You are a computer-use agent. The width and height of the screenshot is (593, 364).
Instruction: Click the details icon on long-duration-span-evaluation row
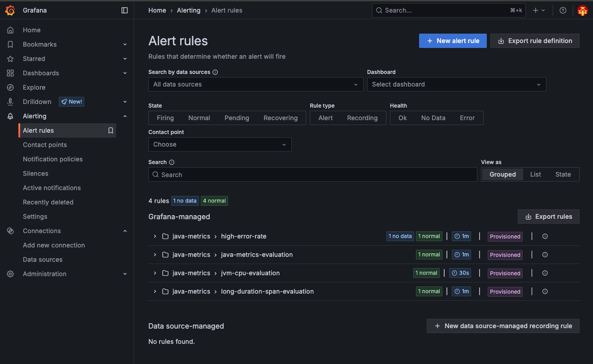[x=545, y=291]
